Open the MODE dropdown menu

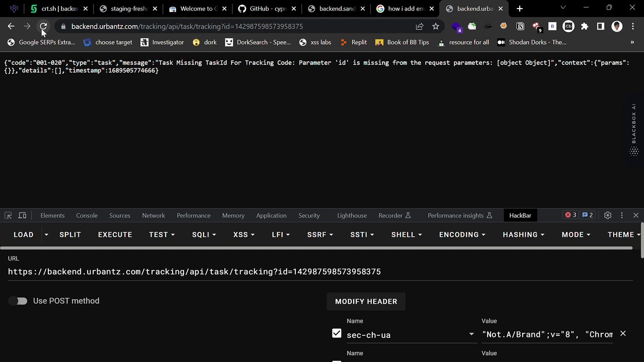pos(576,234)
